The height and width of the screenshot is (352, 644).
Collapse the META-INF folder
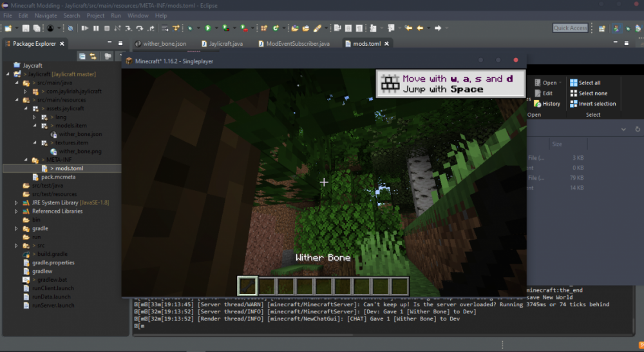[x=26, y=159]
